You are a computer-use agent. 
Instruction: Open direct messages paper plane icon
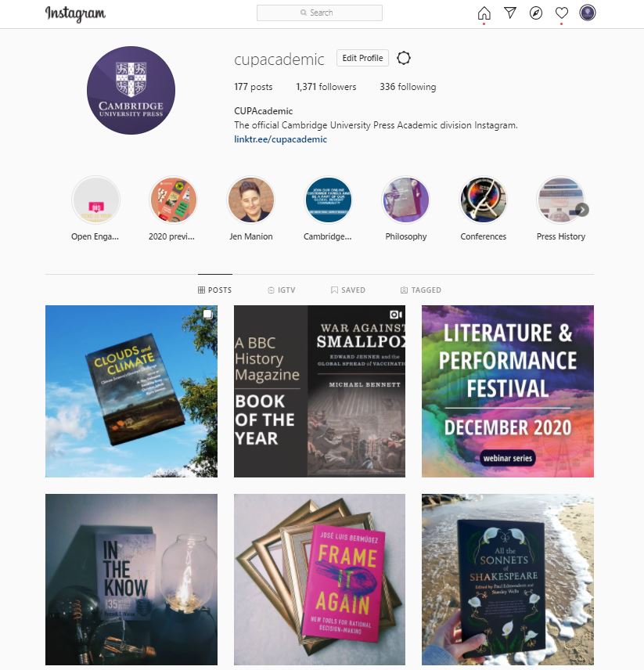point(510,13)
